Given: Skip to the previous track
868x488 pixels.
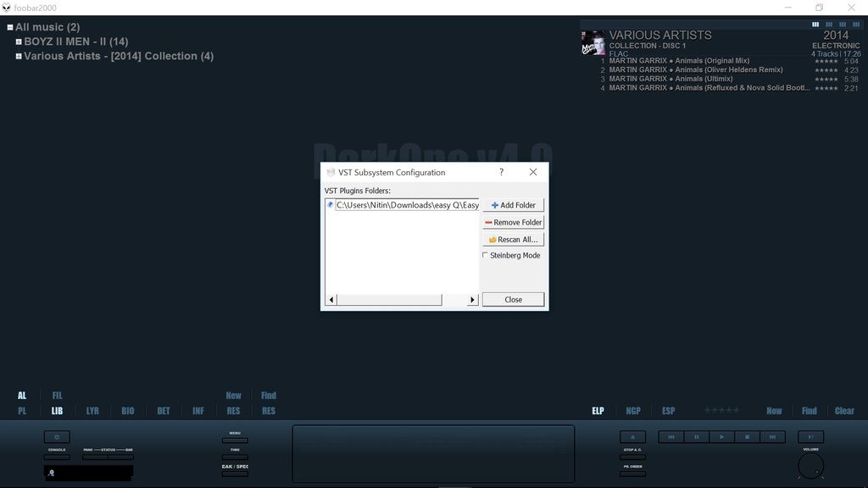Looking at the screenshot, I should 671,437.
